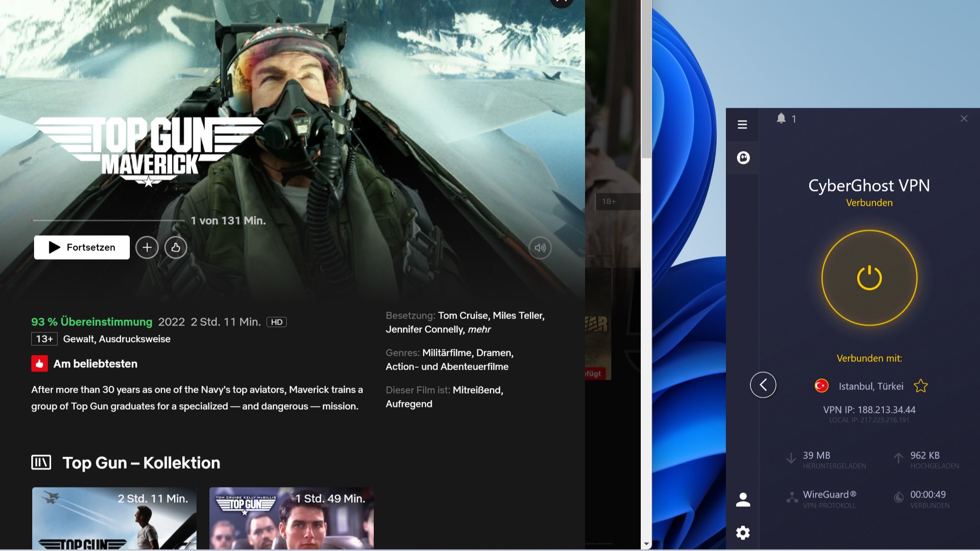Collapse server panel with back arrow
This screenshot has width=980, height=551.
pos(763,385)
